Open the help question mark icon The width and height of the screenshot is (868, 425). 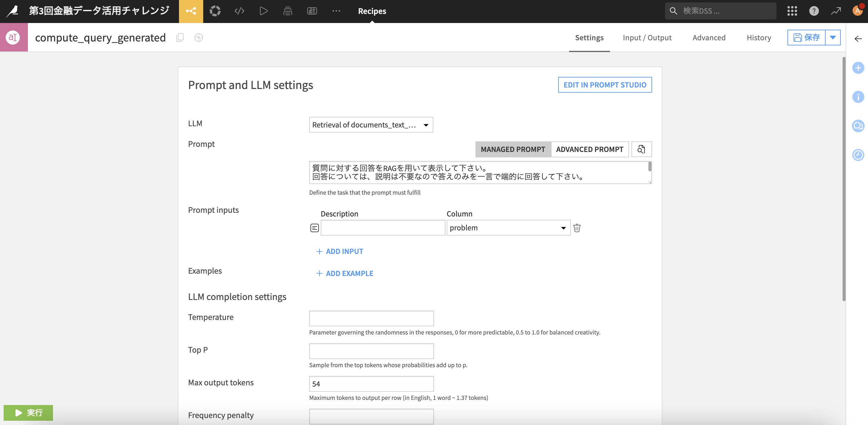coord(814,11)
